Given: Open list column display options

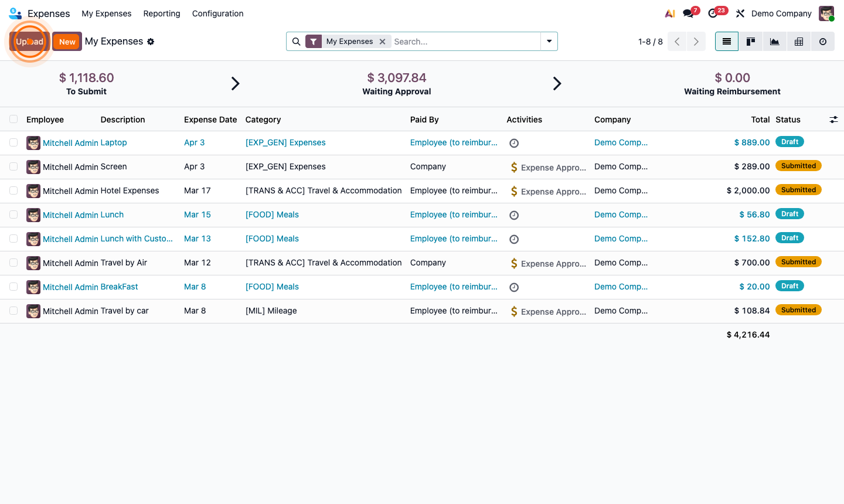Looking at the screenshot, I should 833,119.
